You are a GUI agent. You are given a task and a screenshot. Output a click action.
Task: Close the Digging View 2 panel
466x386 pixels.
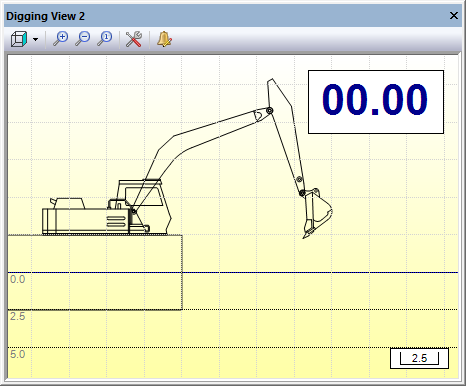454,16
